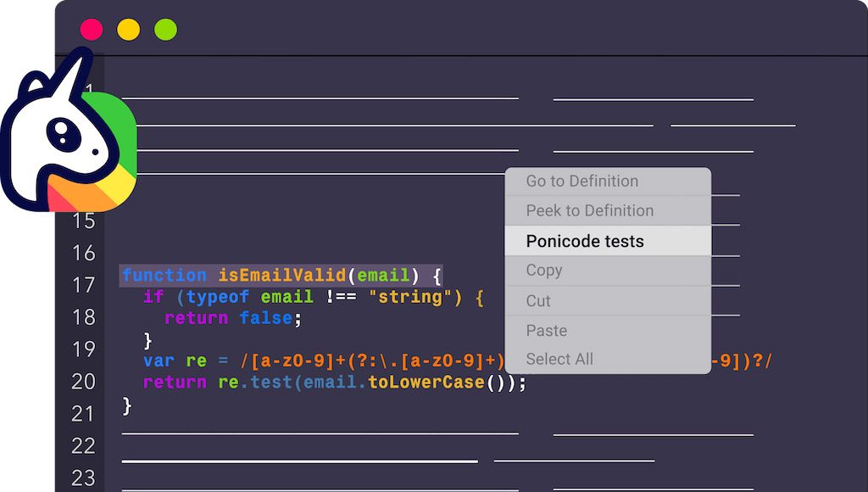
Task: Pick Select All from context menu
Action: point(608,360)
